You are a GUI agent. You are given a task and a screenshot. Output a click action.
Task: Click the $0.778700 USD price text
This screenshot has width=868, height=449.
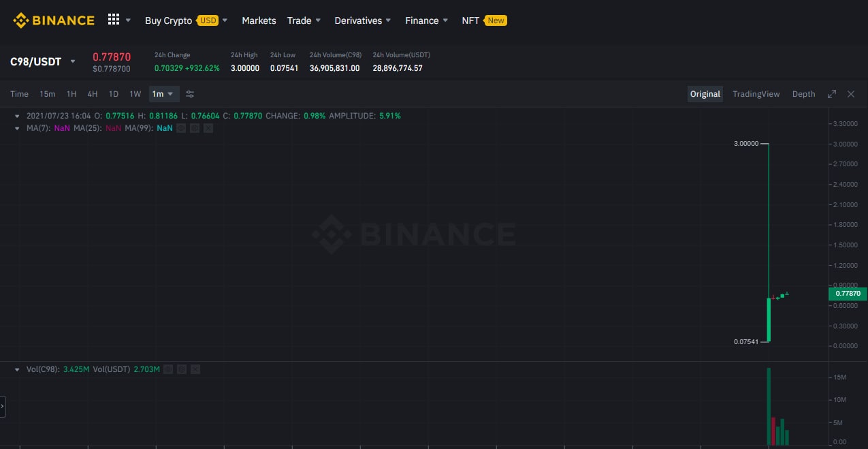[112, 69]
